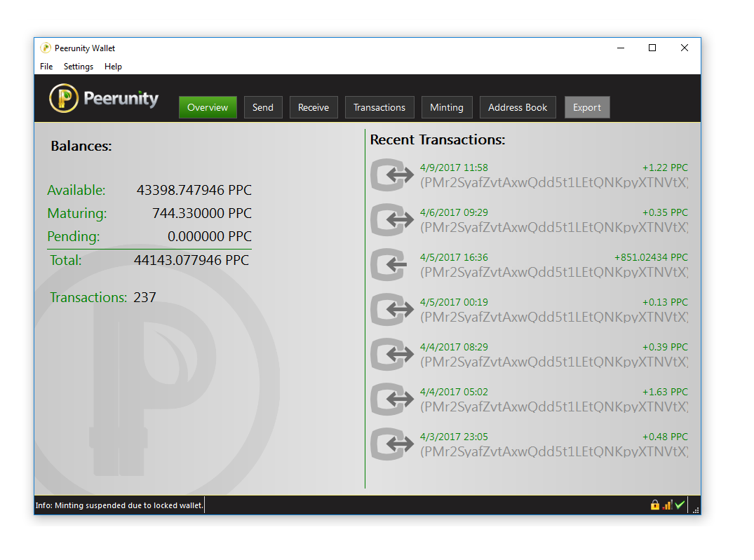Open the Settings menu

(79, 67)
